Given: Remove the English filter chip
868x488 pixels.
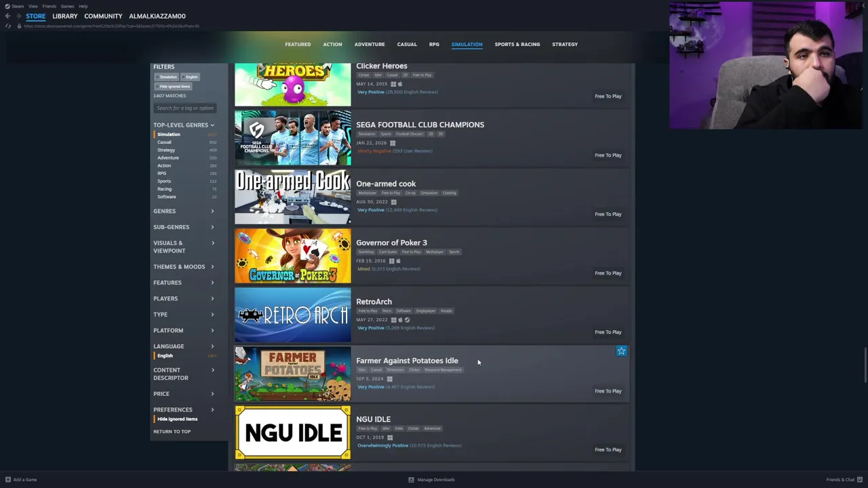Looking at the screenshot, I should tap(191, 77).
